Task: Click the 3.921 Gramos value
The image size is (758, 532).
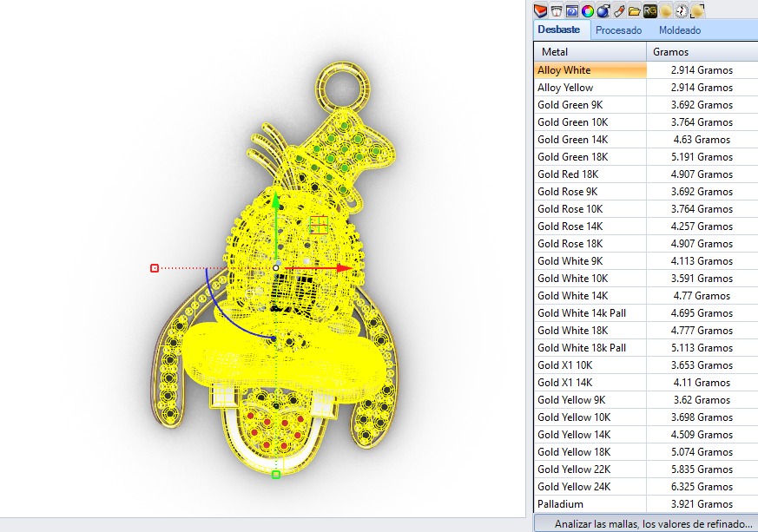Action: tap(702, 504)
